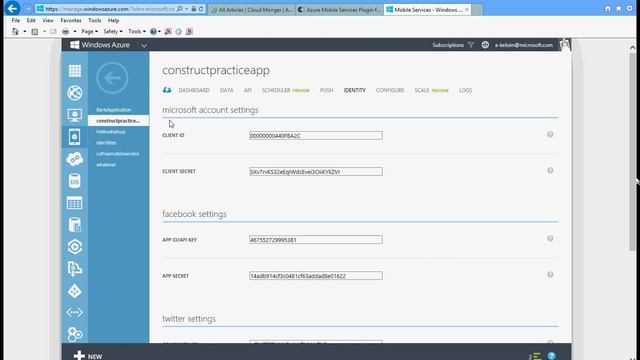
Task: Click the Client ID input field
Action: point(316,136)
